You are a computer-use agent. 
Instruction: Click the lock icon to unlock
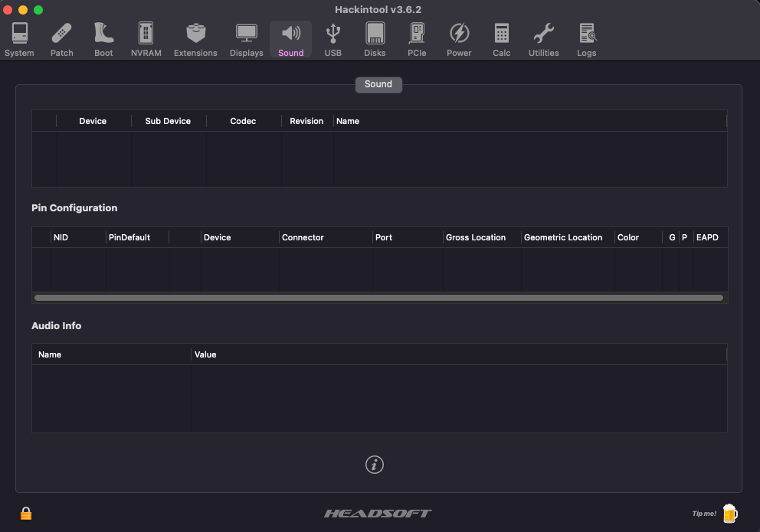[x=26, y=513]
